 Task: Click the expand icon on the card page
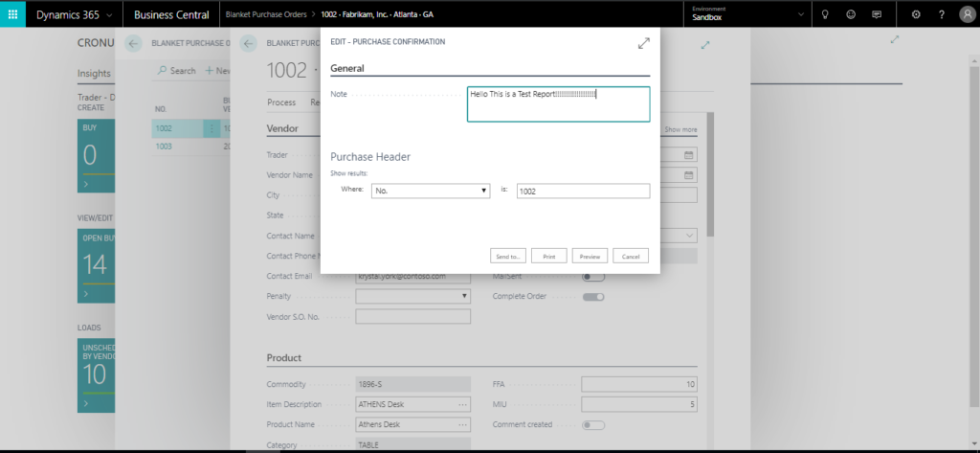click(x=705, y=44)
